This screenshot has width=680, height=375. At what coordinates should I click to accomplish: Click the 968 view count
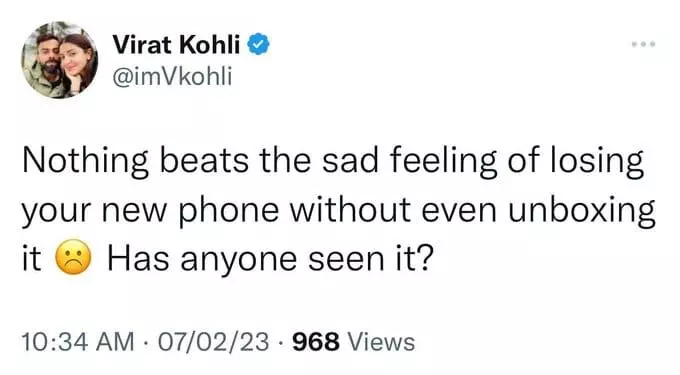(x=316, y=341)
